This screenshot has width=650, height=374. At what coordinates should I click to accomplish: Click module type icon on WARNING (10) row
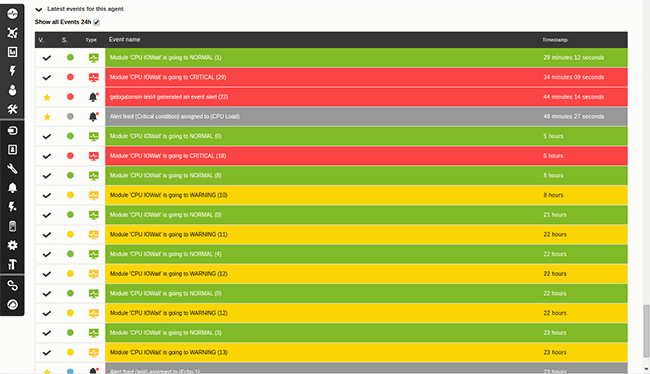(x=94, y=195)
